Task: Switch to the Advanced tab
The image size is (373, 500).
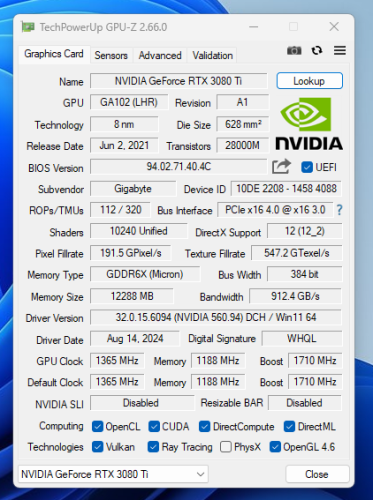Action: point(160,55)
